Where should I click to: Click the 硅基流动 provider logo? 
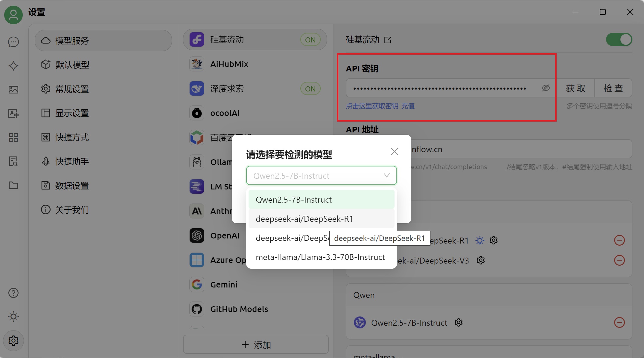click(197, 39)
